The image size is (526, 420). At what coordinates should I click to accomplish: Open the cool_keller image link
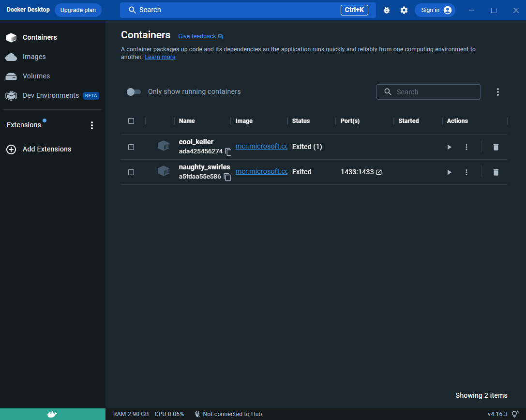(261, 146)
